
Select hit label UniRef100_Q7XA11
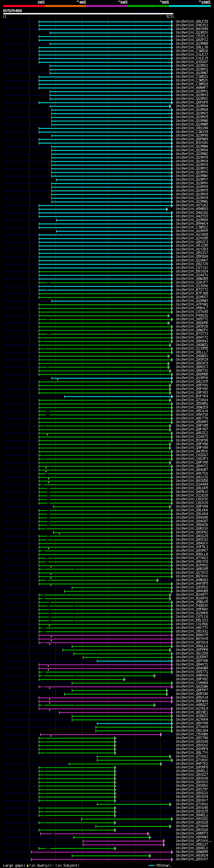point(192,804)
